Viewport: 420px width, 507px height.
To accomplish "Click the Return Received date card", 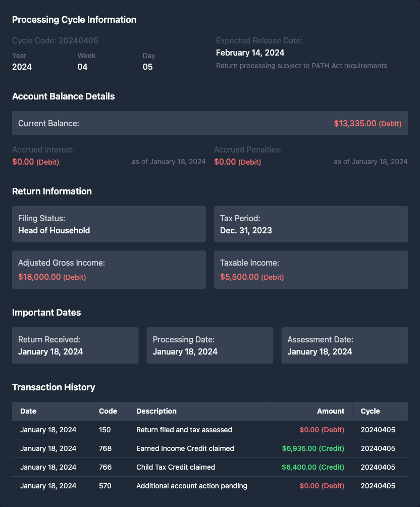I will click(x=75, y=345).
